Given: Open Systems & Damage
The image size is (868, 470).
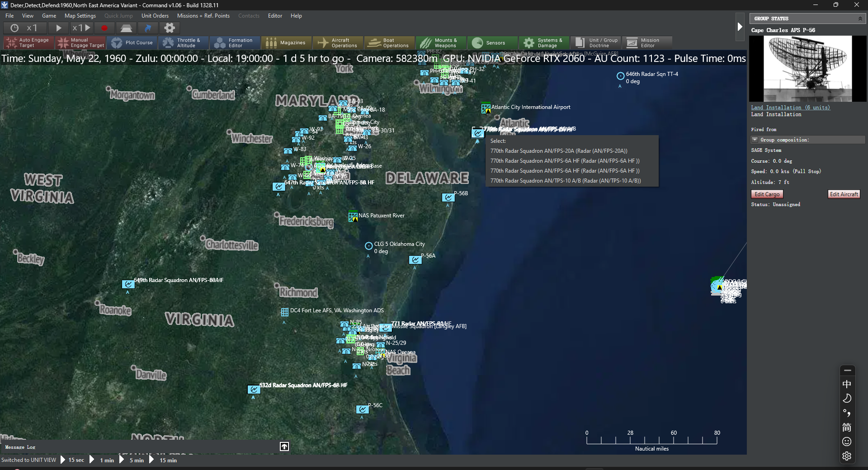Looking at the screenshot, I should point(544,42).
